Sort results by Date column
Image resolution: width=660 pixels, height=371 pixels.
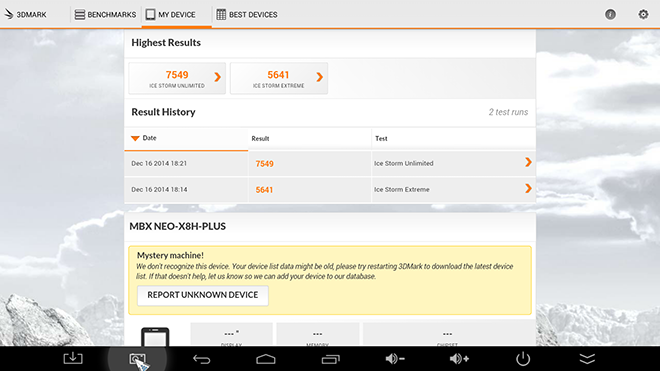click(186, 138)
